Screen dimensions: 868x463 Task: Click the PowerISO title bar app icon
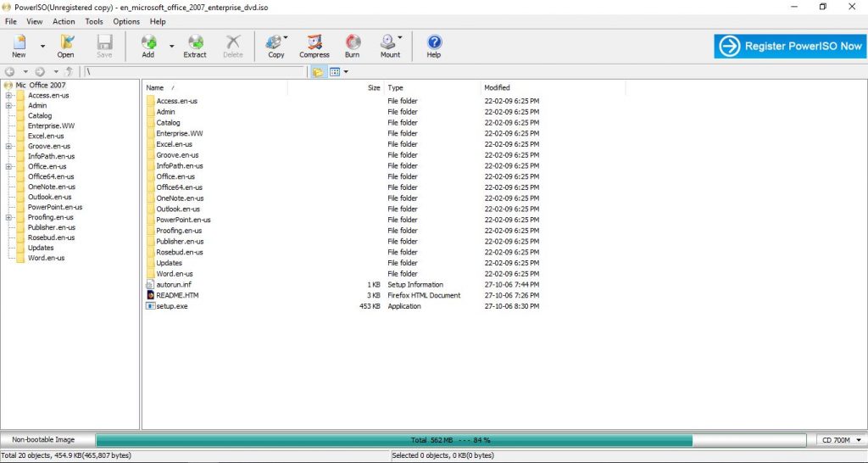[7, 7]
